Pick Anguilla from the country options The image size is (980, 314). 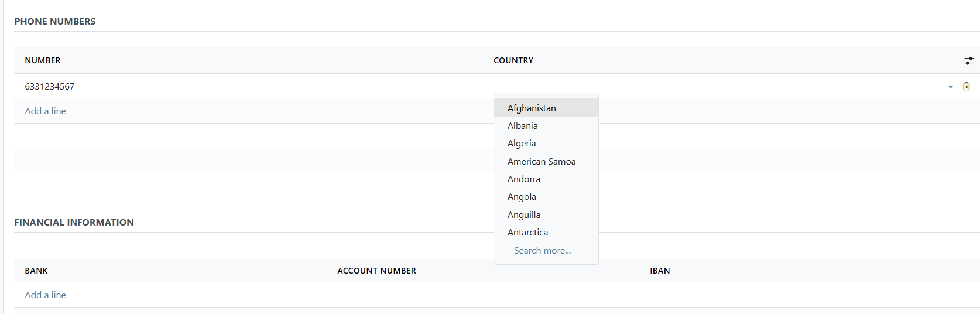pyautogui.click(x=524, y=215)
